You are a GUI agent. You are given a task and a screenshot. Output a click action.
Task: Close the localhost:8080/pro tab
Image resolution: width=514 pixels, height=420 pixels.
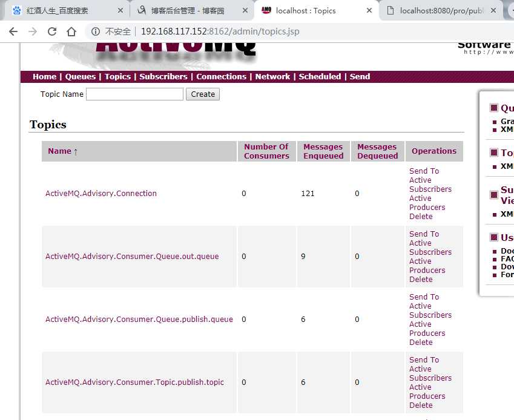pos(493,10)
